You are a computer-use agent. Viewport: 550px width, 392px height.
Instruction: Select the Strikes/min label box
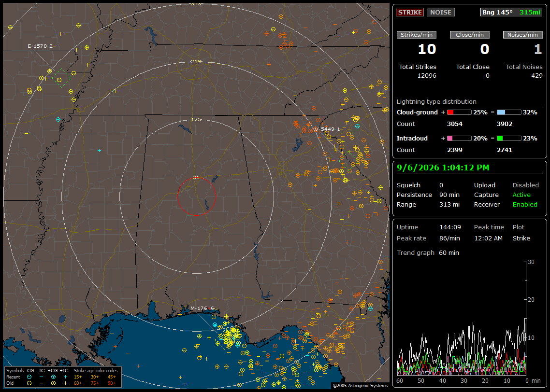[417, 35]
